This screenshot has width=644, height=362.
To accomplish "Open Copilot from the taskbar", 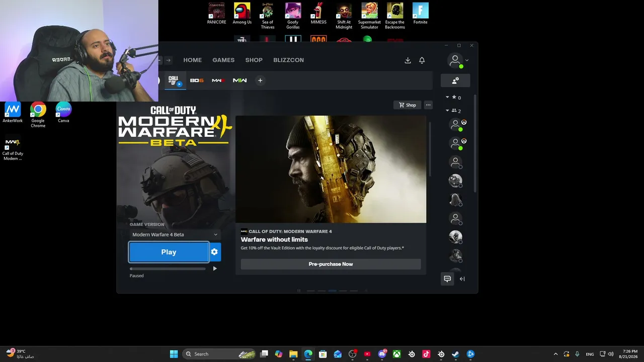I will point(279,354).
